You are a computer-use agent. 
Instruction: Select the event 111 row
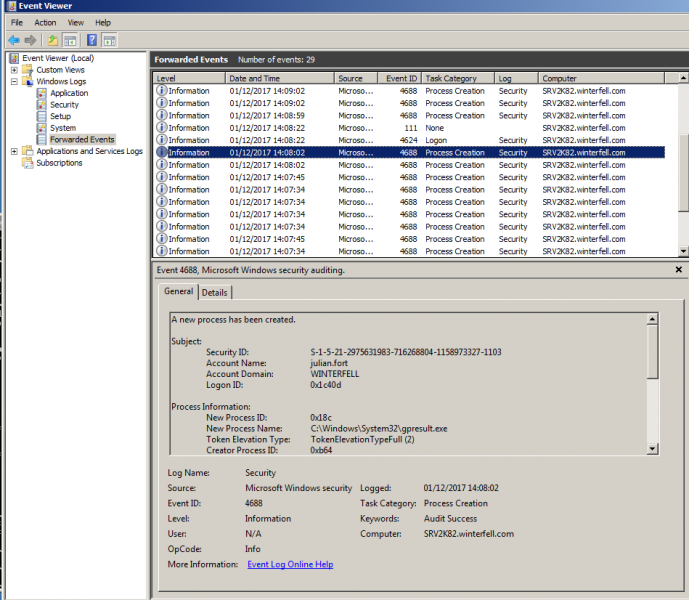(x=410, y=128)
